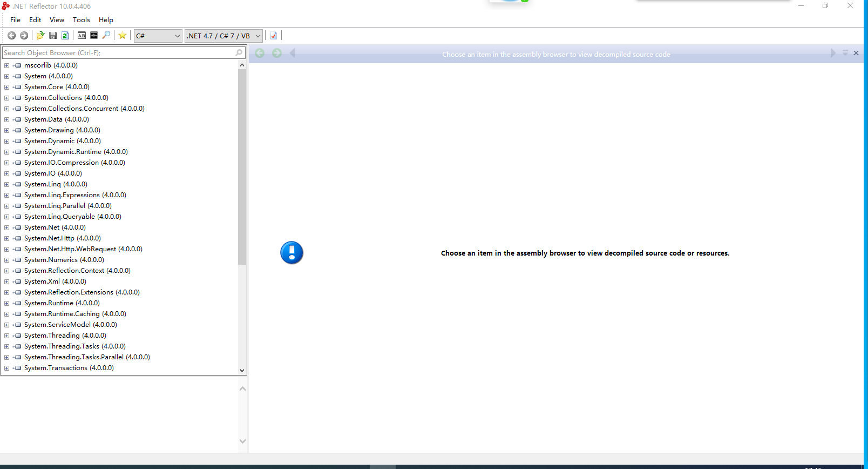Click the yellow star Bookmarks icon
868x469 pixels.
pos(123,36)
